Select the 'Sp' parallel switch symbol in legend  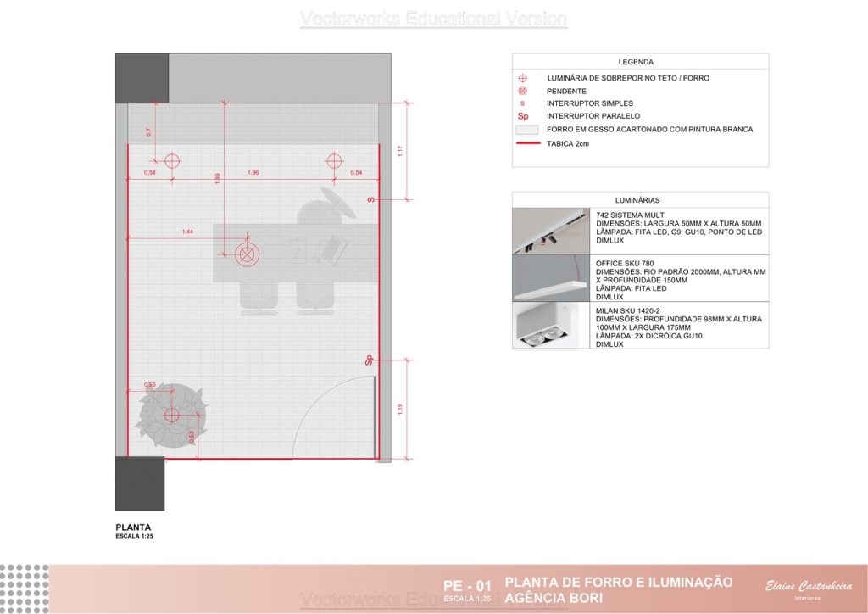click(x=523, y=116)
